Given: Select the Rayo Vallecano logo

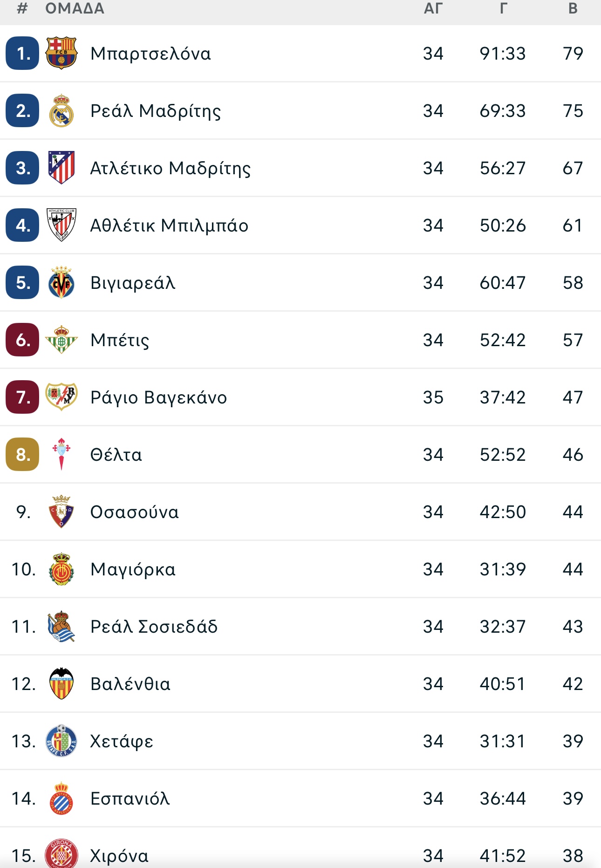Looking at the screenshot, I should coord(61,397).
